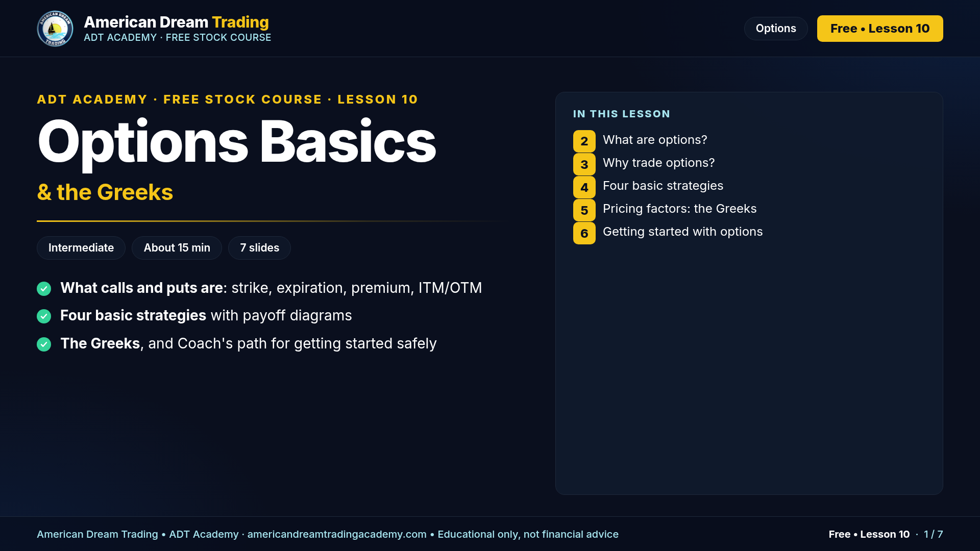Click 'ADT ACADEMY · FREE STOCK COURSE' header subtitle
This screenshot has width=980, height=551.
[177, 38]
